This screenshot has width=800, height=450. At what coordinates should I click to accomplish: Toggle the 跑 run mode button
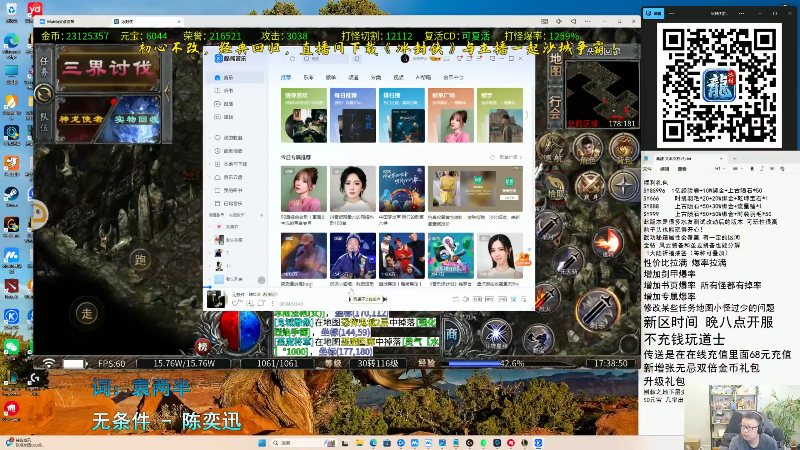click(x=140, y=260)
